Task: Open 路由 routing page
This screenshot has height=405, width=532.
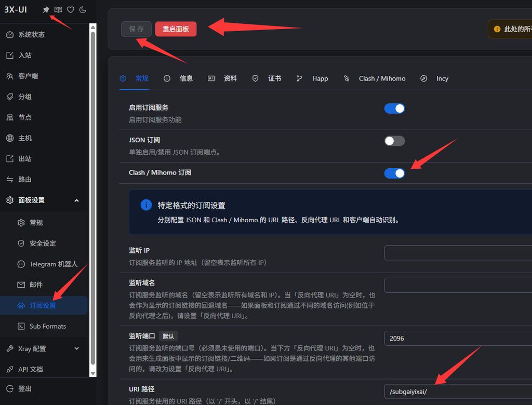Action: click(x=44, y=180)
